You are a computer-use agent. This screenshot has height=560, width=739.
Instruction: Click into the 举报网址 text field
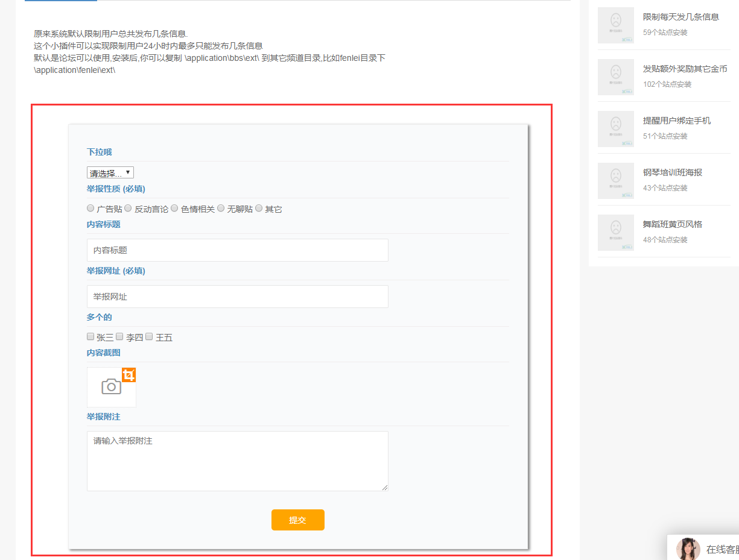tap(237, 297)
